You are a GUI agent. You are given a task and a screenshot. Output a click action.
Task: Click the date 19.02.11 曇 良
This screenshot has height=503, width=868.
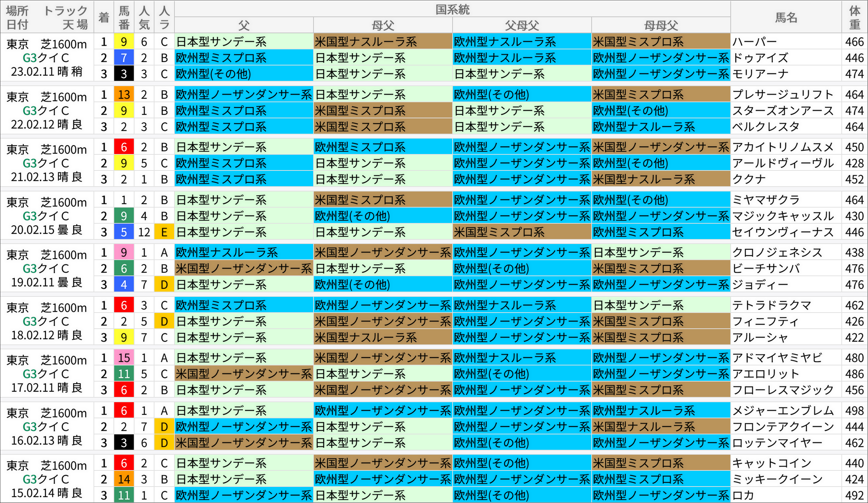(47, 282)
